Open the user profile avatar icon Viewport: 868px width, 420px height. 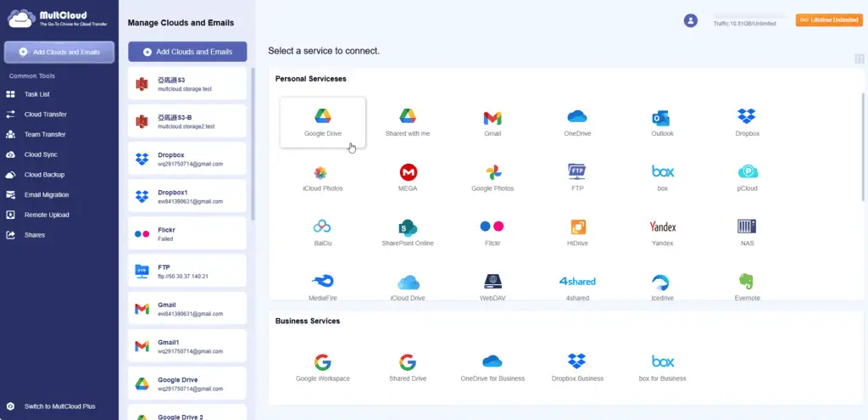690,21
